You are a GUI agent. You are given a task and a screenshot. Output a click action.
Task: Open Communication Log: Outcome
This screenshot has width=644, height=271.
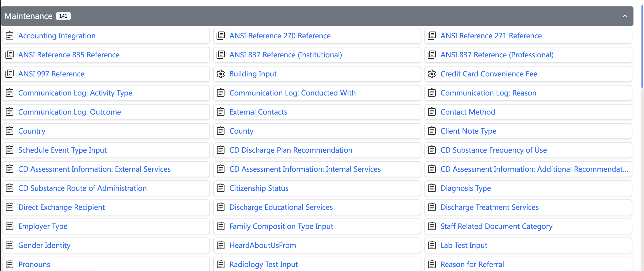69,112
